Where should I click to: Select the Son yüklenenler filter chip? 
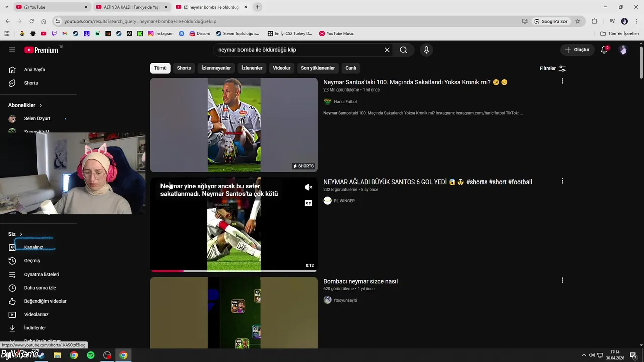pyautogui.click(x=317, y=68)
